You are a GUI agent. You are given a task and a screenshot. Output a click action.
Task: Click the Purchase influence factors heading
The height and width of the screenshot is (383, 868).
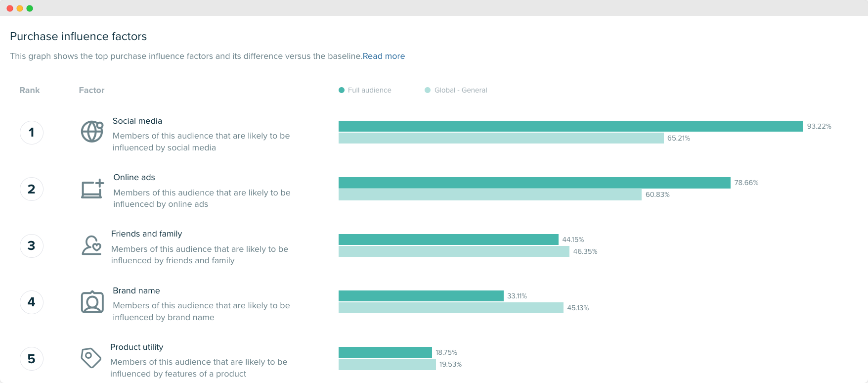pyautogui.click(x=78, y=36)
